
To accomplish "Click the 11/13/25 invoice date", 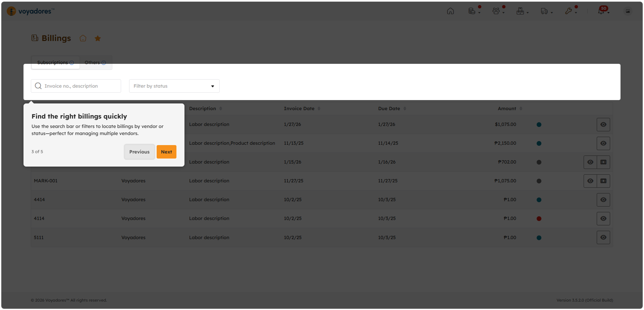I will tap(294, 143).
